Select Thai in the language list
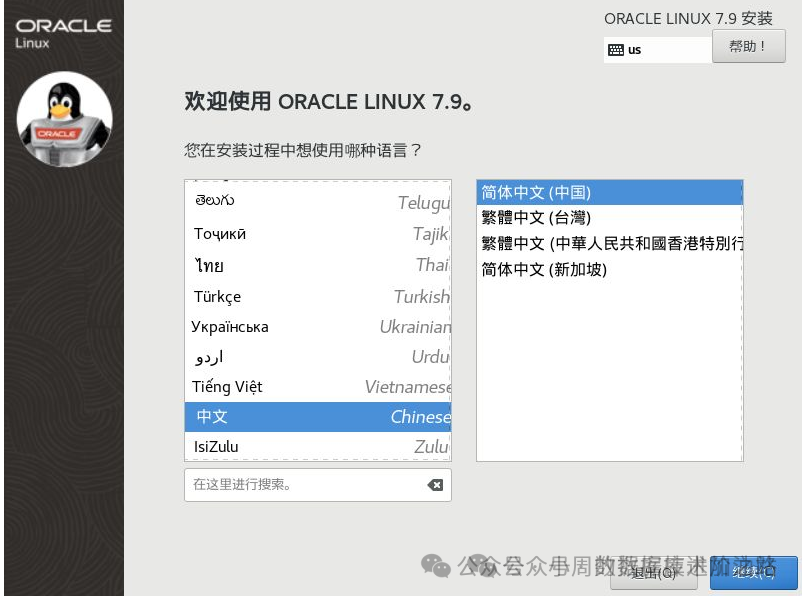802x598 pixels. (318, 265)
